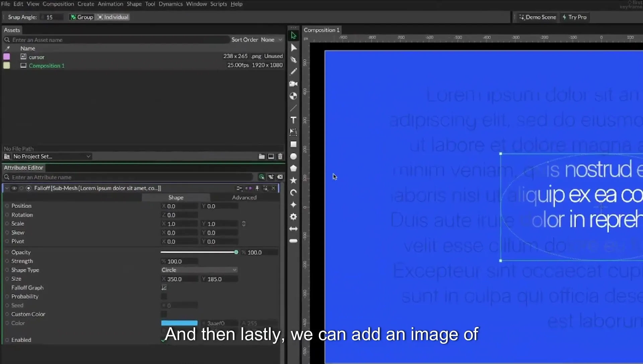The width and height of the screenshot is (643, 364).
Task: Click the Try Pro button
Action: pyautogui.click(x=575, y=17)
